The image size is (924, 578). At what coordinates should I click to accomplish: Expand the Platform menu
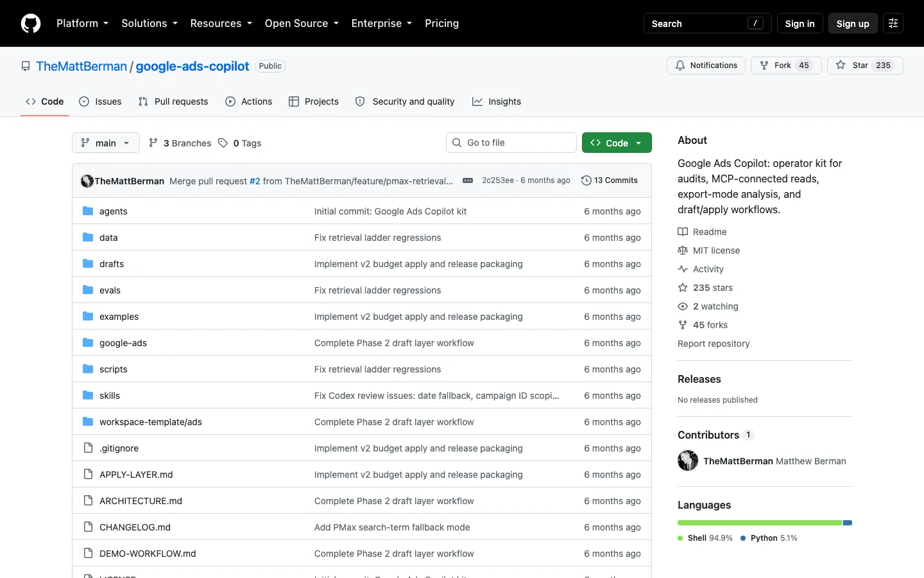pyautogui.click(x=82, y=23)
